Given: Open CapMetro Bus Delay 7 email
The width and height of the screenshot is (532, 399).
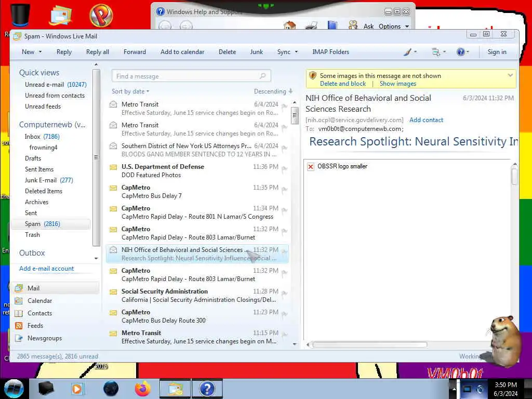Looking at the screenshot, I should coord(198,191).
